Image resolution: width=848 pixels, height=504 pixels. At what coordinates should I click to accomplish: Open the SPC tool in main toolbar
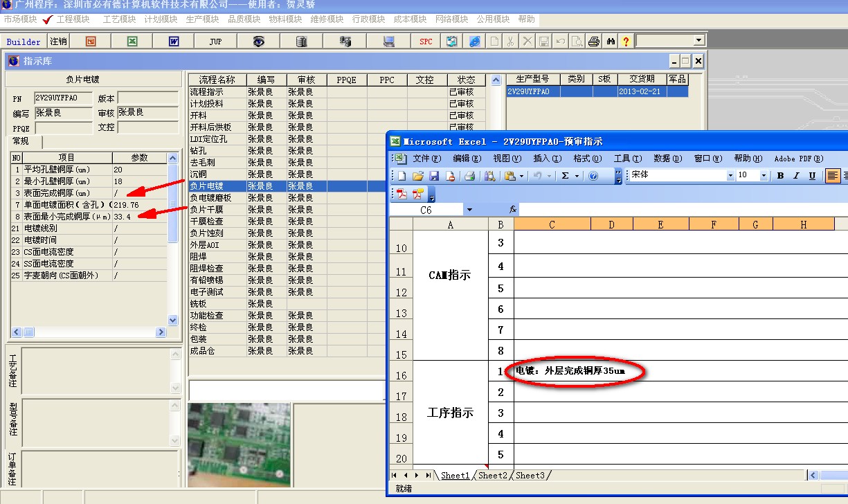[x=426, y=42]
